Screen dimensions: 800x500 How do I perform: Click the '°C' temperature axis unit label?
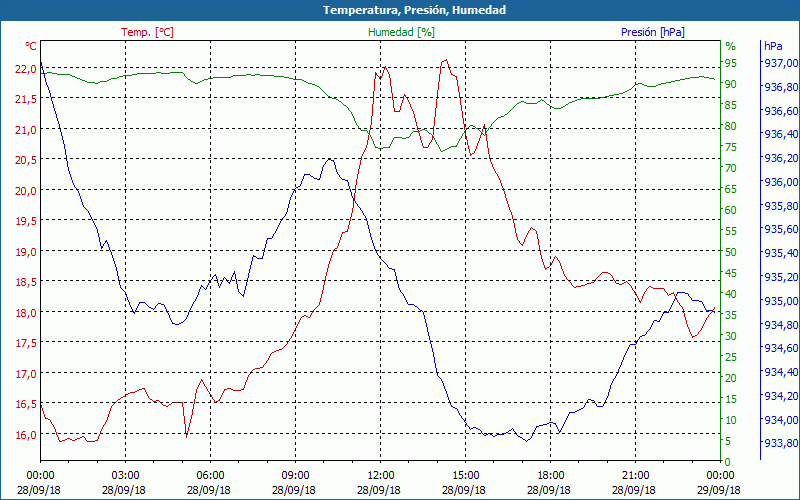pos(31,46)
